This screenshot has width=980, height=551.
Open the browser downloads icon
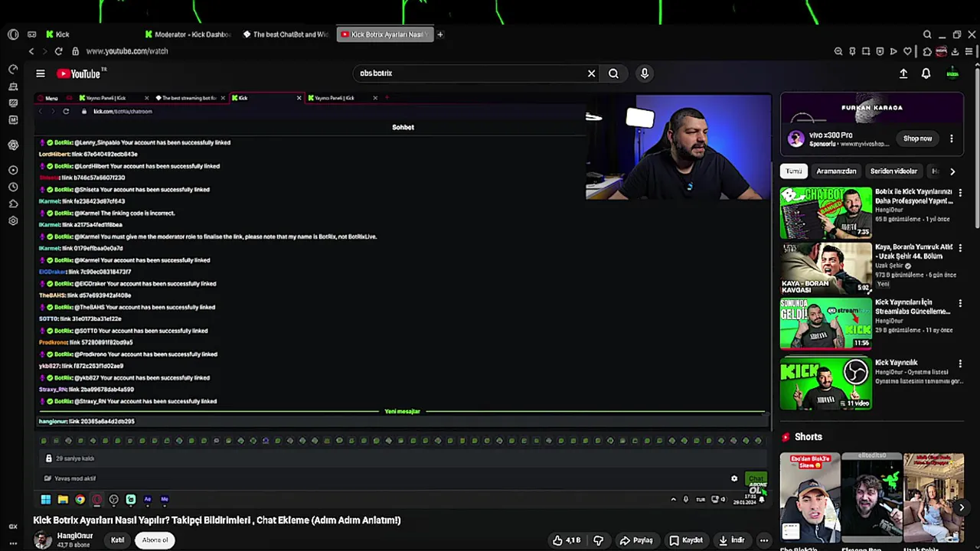click(x=955, y=51)
